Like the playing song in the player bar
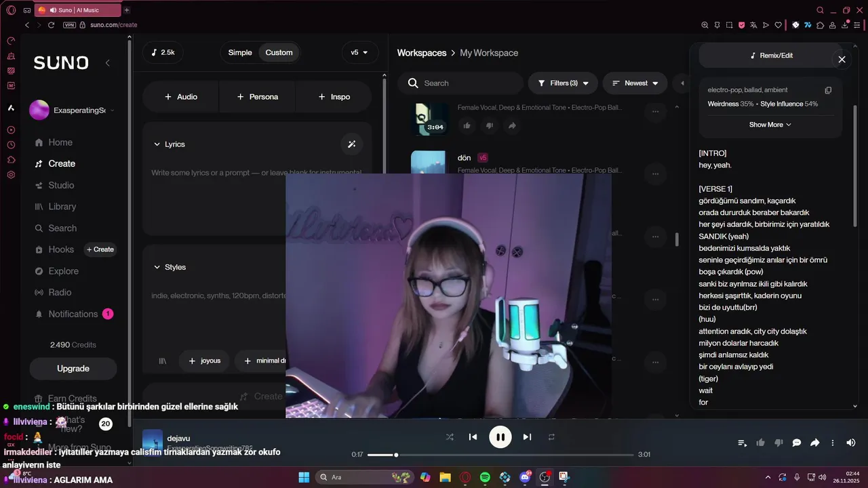 pyautogui.click(x=761, y=443)
